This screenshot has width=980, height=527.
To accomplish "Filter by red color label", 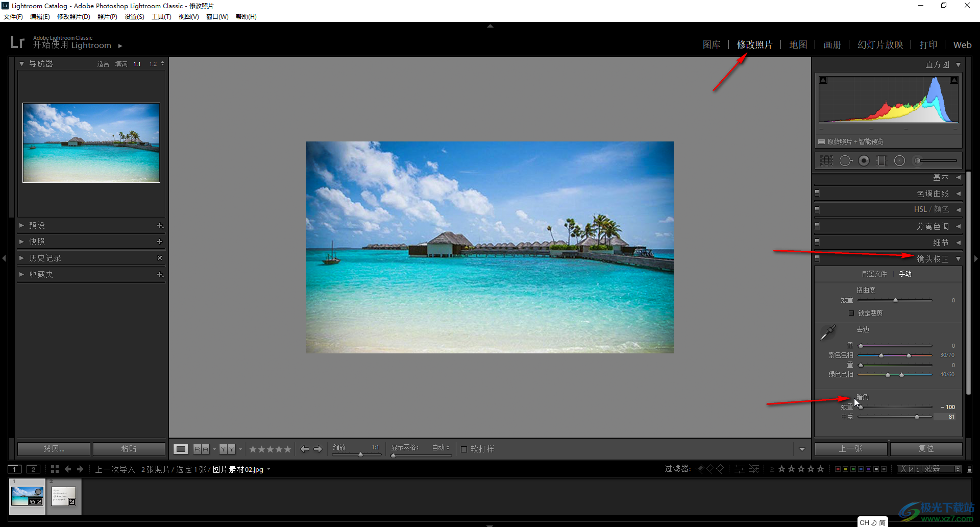I will point(838,469).
